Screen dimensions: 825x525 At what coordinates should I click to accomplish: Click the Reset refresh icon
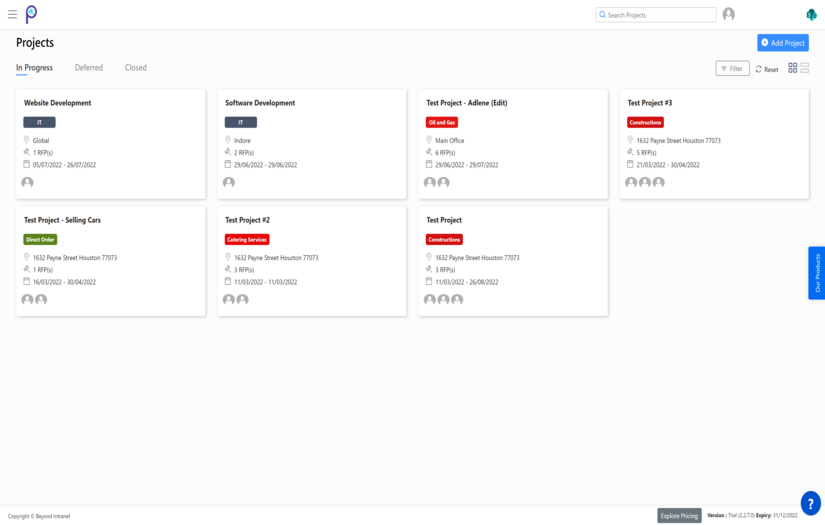[759, 69]
